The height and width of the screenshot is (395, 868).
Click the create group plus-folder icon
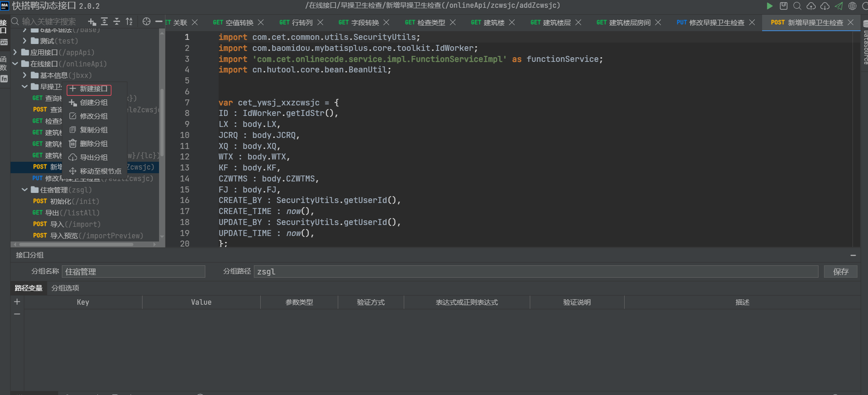[x=92, y=22]
